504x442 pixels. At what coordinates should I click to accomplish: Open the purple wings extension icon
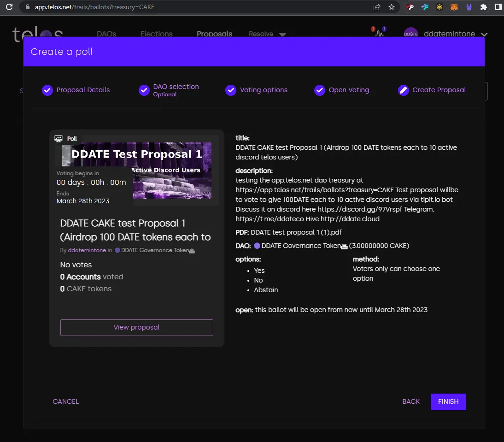pyautogui.click(x=469, y=7)
